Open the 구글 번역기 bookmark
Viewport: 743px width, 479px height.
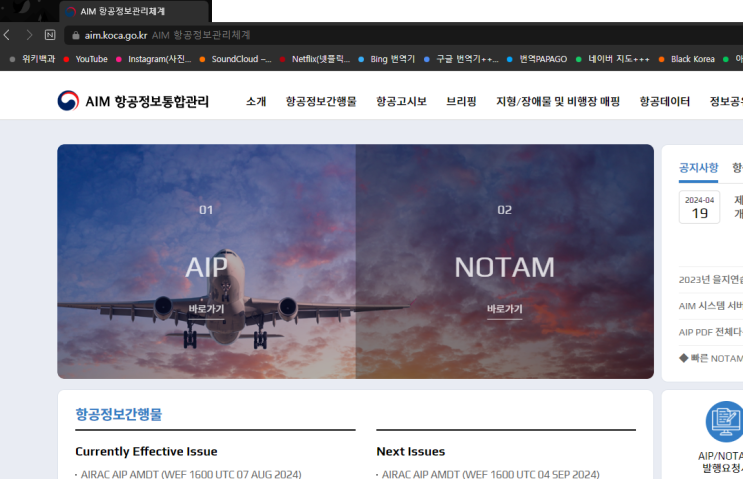pyautogui.click(x=461, y=59)
